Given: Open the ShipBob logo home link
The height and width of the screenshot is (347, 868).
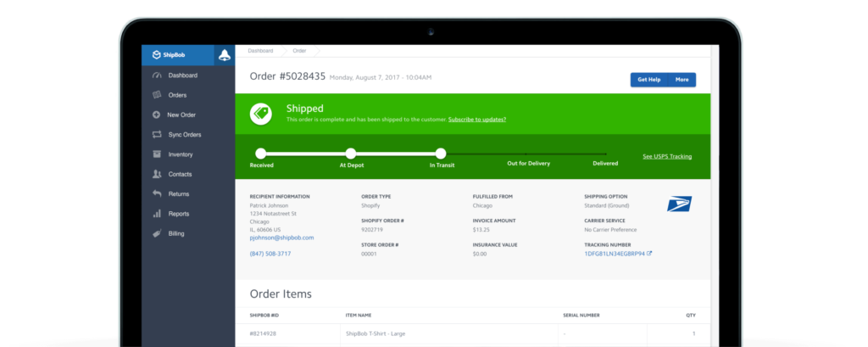Looking at the screenshot, I should point(169,55).
